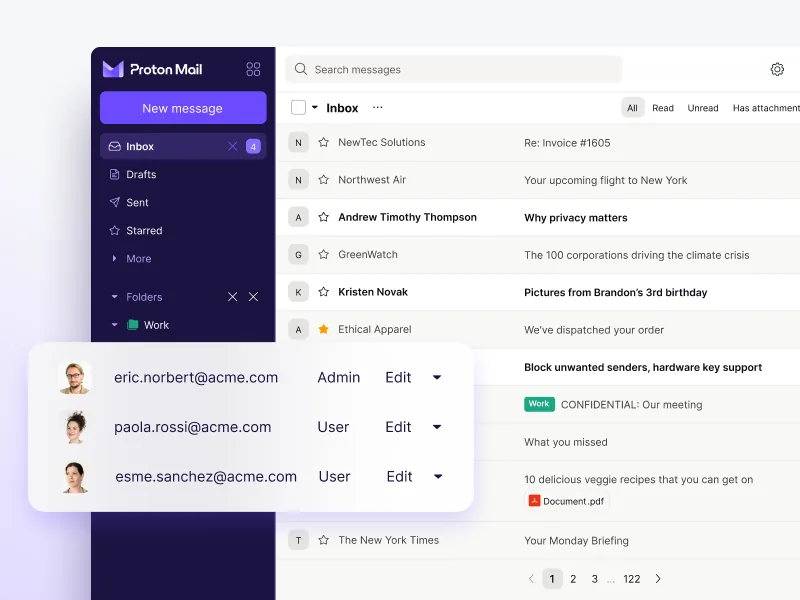Click the New message button
The image size is (800, 600).
(x=183, y=108)
